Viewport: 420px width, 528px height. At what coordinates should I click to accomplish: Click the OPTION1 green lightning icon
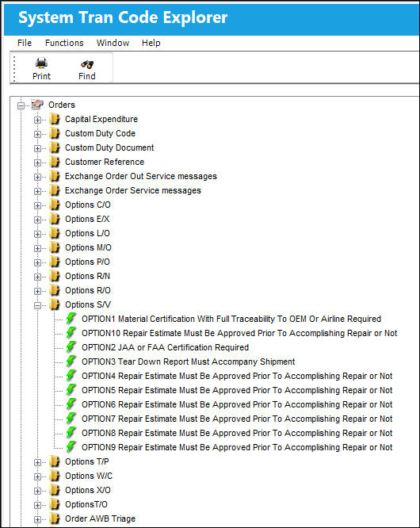[x=71, y=319]
